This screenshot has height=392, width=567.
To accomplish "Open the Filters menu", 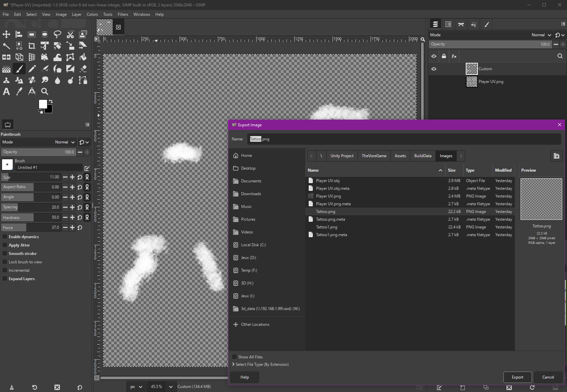I will 123,14.
